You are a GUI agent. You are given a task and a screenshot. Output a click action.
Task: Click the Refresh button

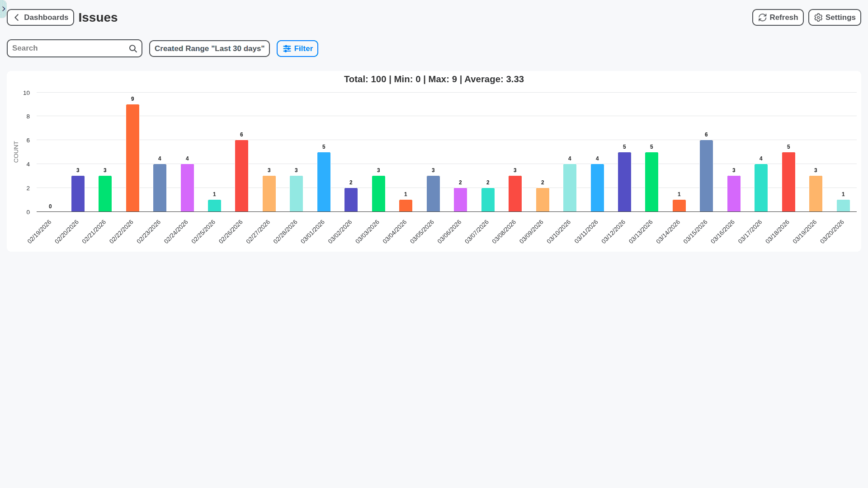(778, 17)
